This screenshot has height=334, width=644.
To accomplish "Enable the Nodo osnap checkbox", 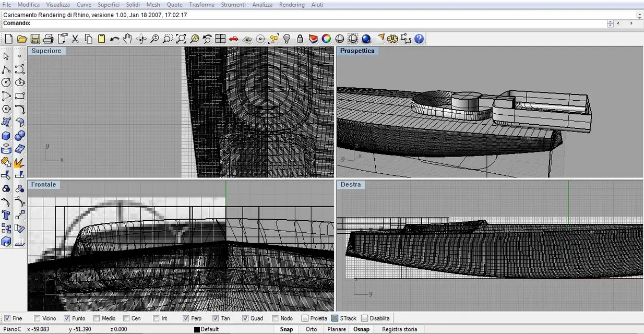I will (x=276, y=318).
